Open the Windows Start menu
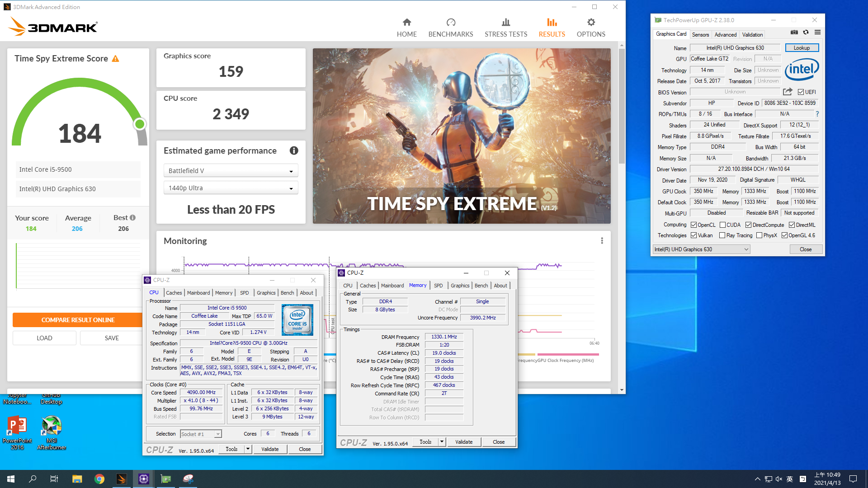Viewport: 868px width, 488px height. (x=11, y=479)
